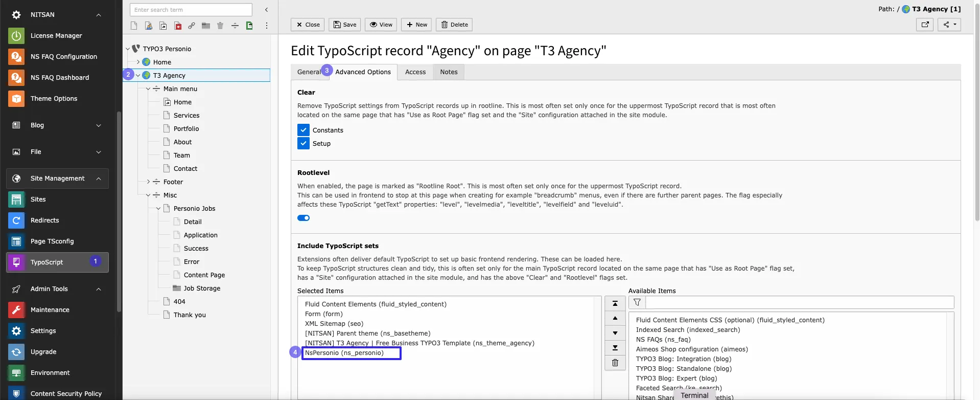The height and width of the screenshot is (400, 980).
Task: Move selected item up one position
Action: coord(615,318)
